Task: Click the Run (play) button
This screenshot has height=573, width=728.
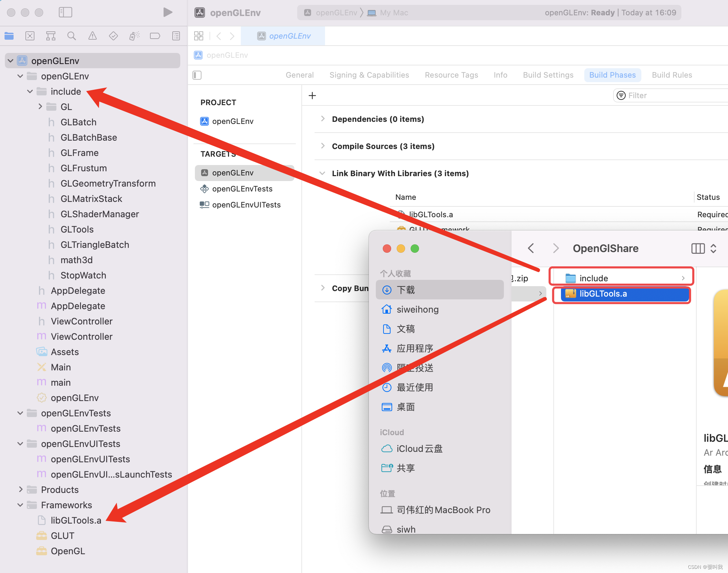Action: tap(167, 13)
